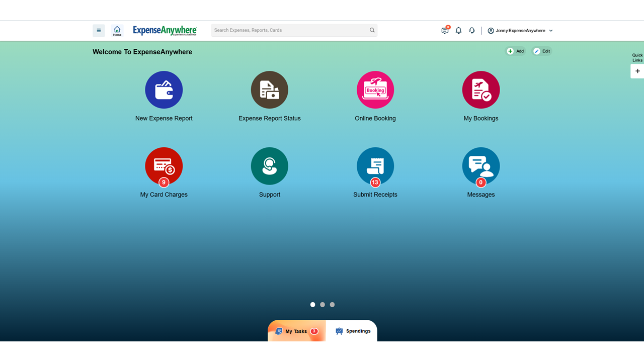Open the notifications bell
This screenshot has height=362, width=644.
click(458, 30)
